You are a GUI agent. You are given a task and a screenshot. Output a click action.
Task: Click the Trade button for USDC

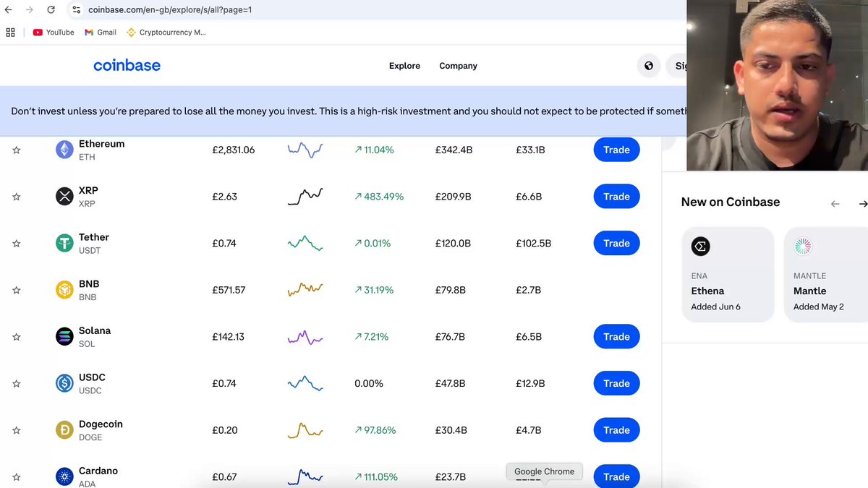(616, 383)
